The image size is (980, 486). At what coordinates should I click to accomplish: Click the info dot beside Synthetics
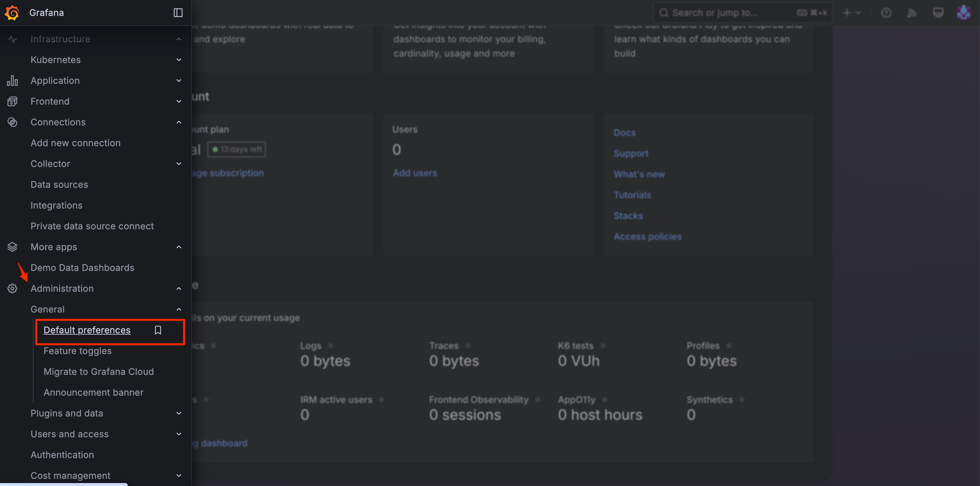pos(742,400)
